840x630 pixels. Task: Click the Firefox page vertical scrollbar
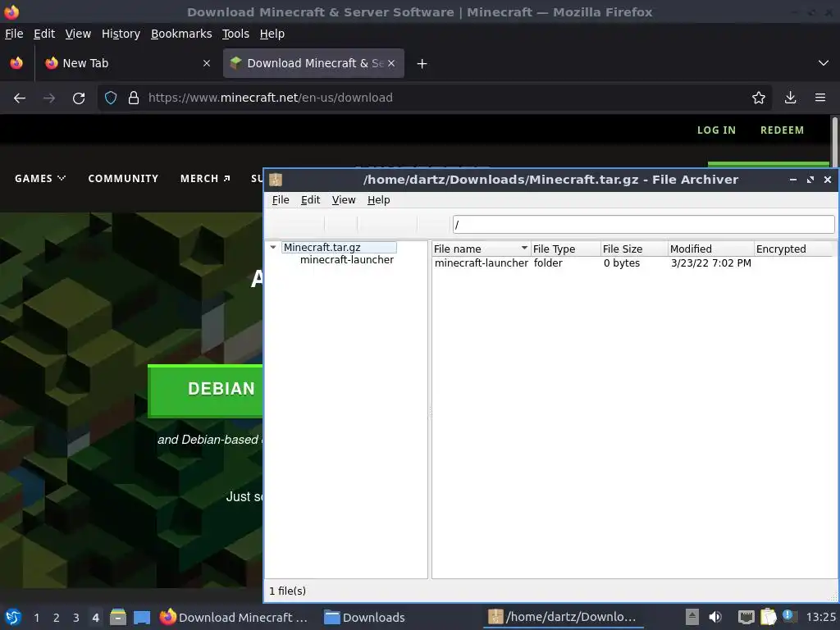pyautogui.click(x=834, y=141)
